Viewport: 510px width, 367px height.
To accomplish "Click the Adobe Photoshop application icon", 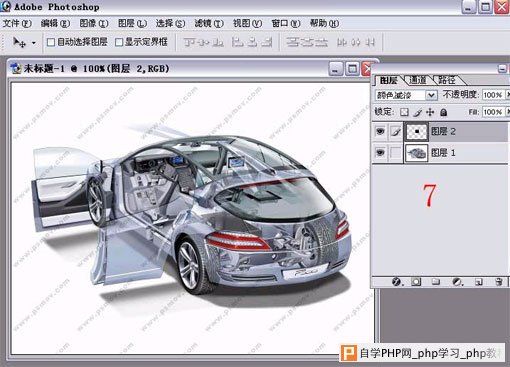I will tap(5, 6).
